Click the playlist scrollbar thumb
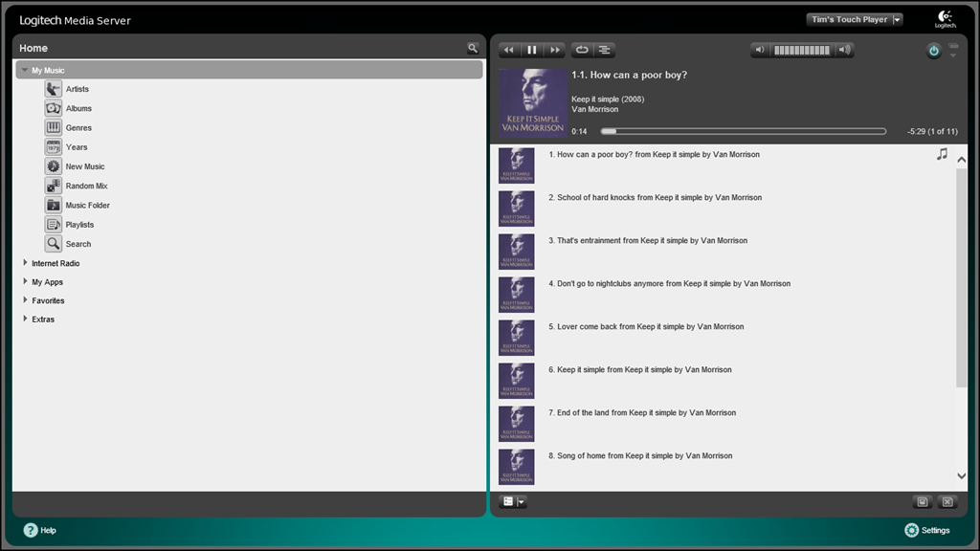Viewport: 980px width, 551px height. [x=961, y=278]
